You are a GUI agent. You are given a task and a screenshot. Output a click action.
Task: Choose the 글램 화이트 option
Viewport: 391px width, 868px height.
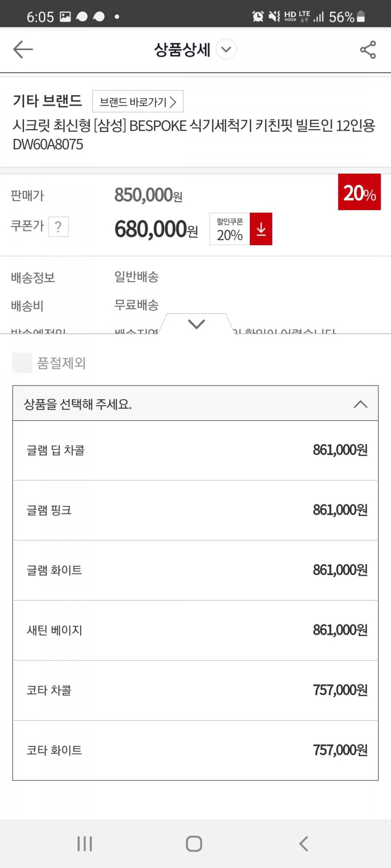tap(195, 570)
